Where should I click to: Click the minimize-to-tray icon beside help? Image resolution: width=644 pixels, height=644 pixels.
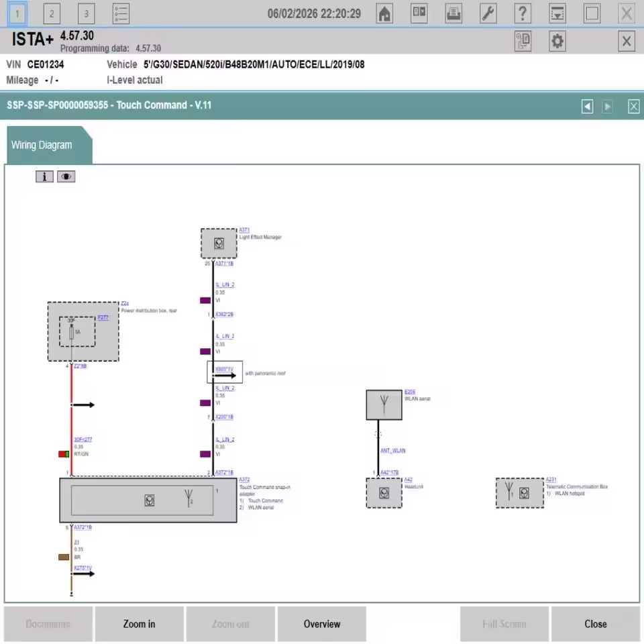pos(557,13)
